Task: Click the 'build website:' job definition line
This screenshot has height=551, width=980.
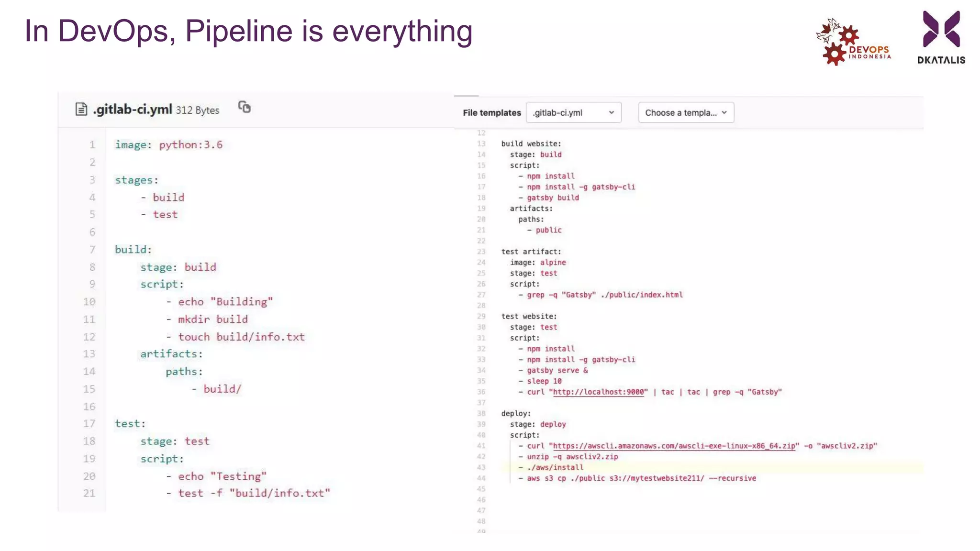Action: tap(531, 144)
